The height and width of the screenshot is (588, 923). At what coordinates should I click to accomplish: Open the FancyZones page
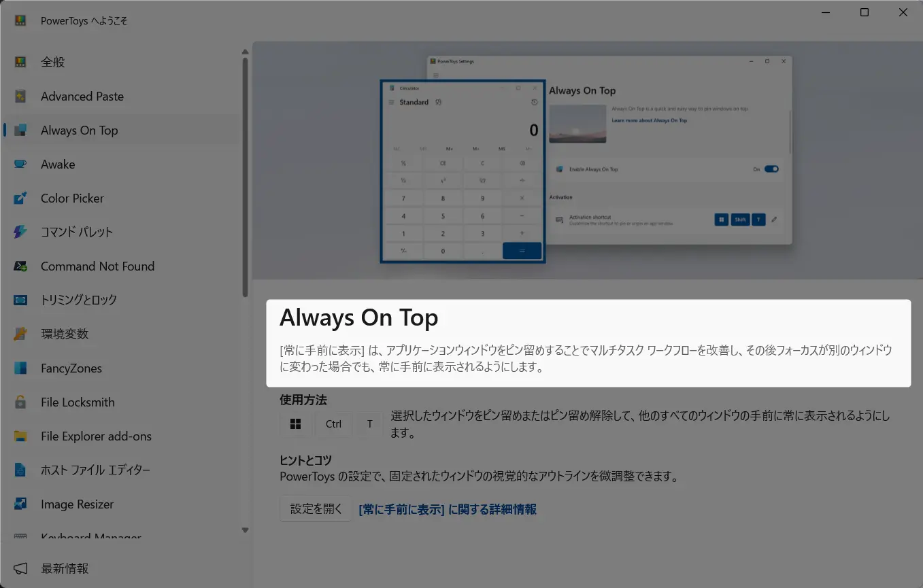tap(120, 368)
